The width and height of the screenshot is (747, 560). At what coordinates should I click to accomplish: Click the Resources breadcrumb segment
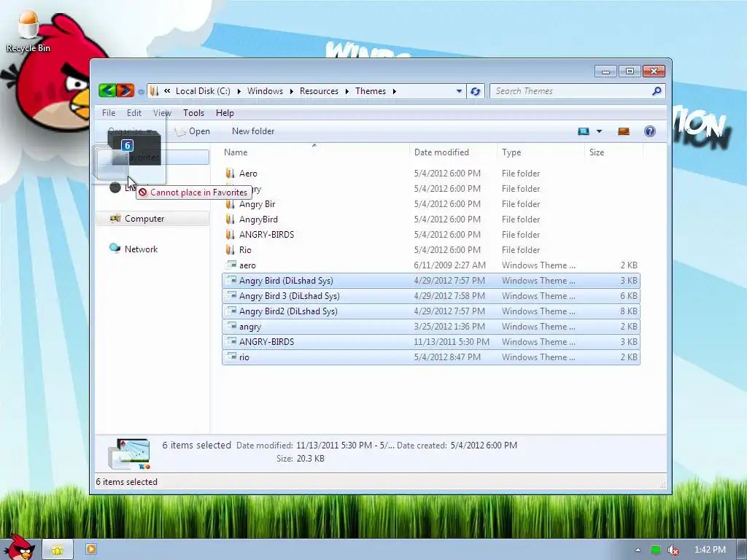(x=319, y=91)
